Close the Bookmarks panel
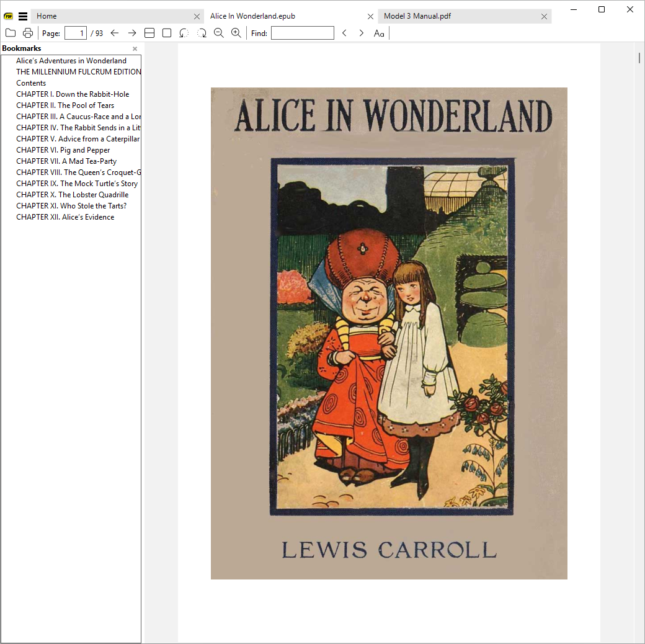This screenshot has height=644, width=645. pyautogui.click(x=135, y=48)
